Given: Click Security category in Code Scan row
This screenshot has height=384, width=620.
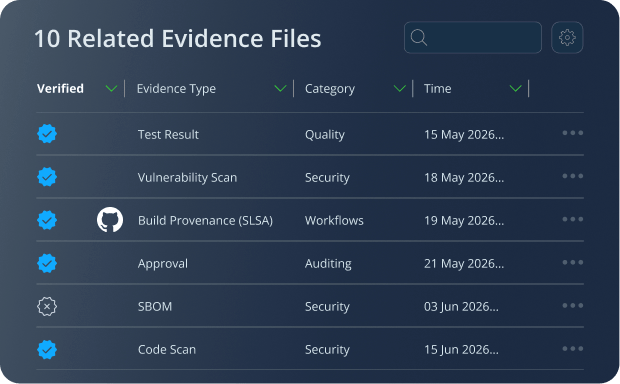Looking at the screenshot, I should [x=327, y=350].
